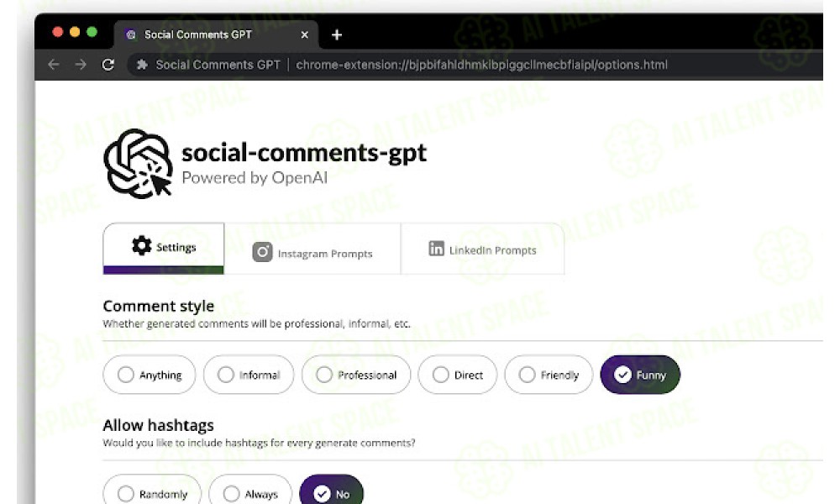This screenshot has height=504, width=840.
Task: Click the browser back arrow
Action: [x=54, y=65]
